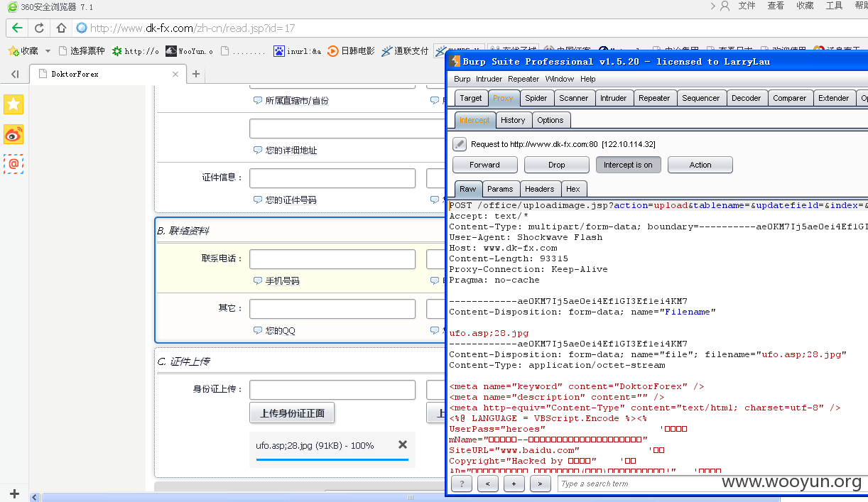Click the ufo.asp;28.jpg upload progress bar

coord(332,459)
